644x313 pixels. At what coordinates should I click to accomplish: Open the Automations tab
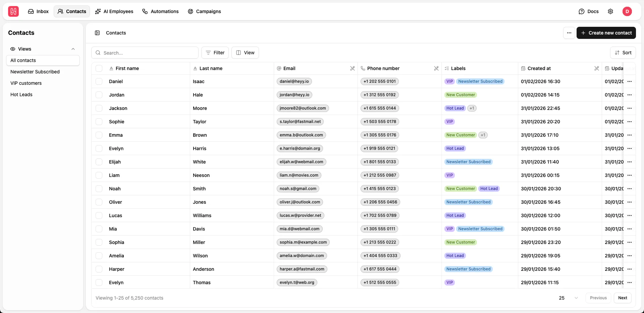pyautogui.click(x=160, y=11)
